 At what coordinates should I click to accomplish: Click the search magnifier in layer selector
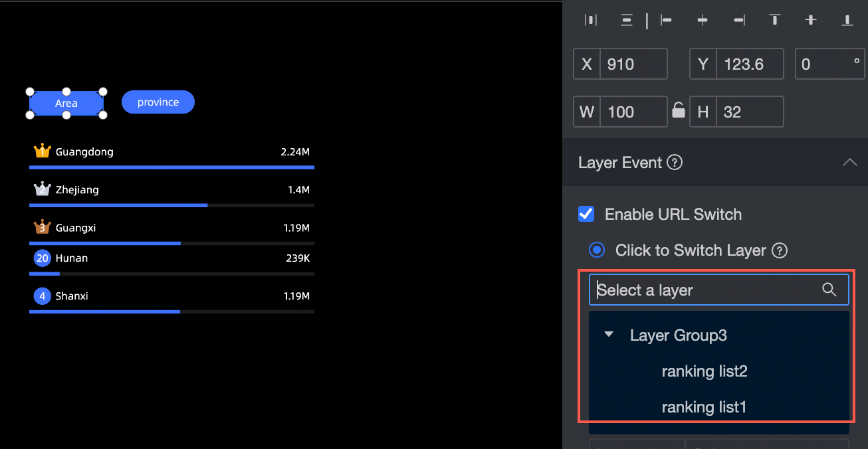(x=829, y=290)
